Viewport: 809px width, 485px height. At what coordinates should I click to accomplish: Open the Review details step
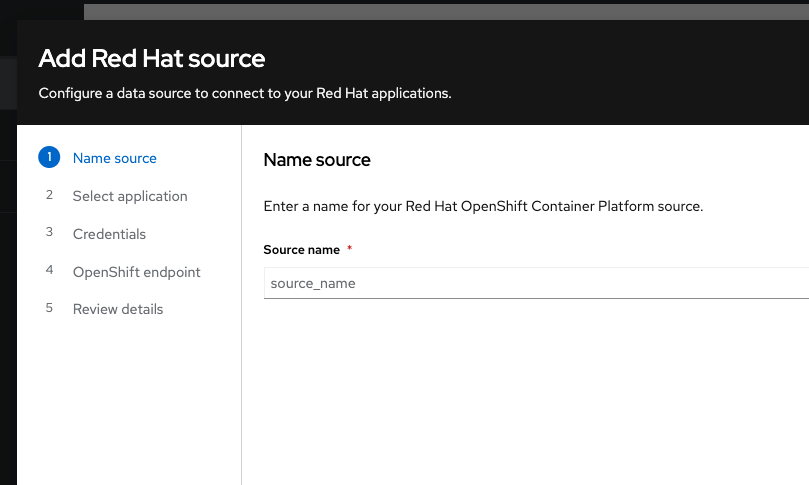coord(118,309)
